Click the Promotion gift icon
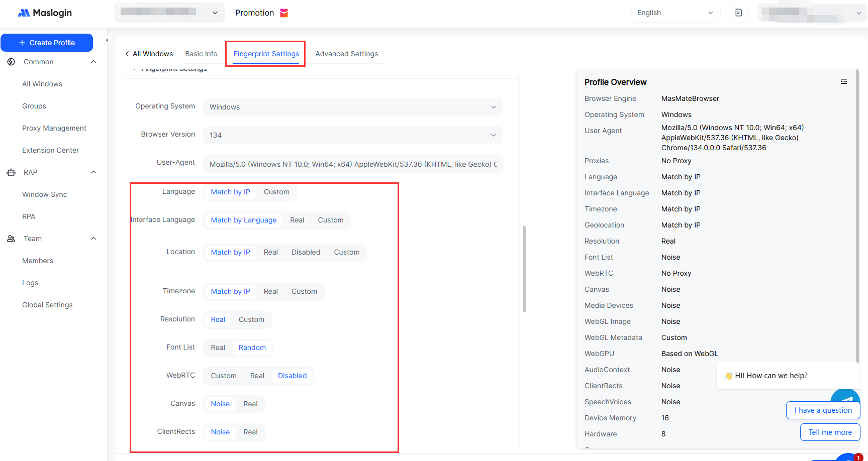The width and height of the screenshot is (868, 461). pos(284,13)
